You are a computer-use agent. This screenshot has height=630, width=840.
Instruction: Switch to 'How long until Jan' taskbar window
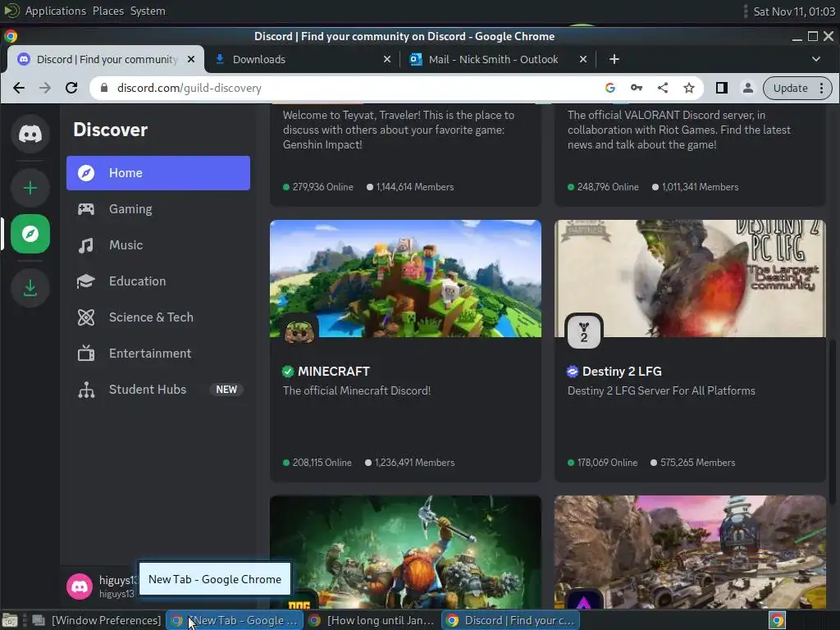tap(372, 620)
